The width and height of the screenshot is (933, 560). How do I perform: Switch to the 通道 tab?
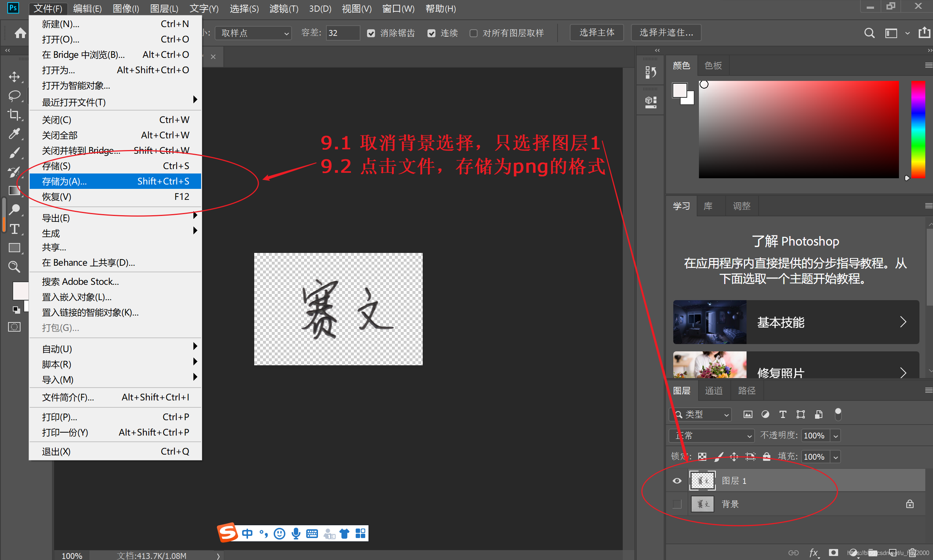[x=714, y=391]
